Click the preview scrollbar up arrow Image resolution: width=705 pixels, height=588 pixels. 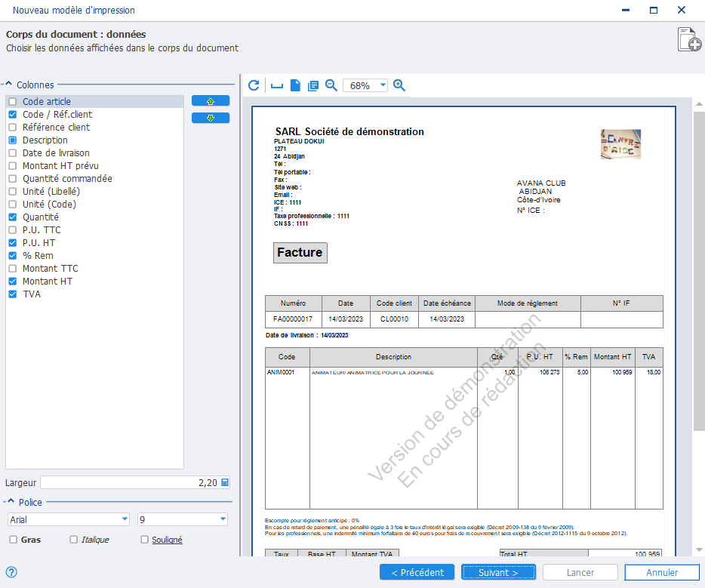click(x=699, y=104)
